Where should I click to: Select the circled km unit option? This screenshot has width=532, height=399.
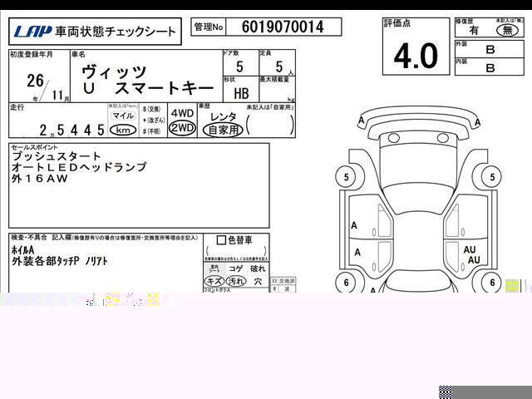[123, 131]
